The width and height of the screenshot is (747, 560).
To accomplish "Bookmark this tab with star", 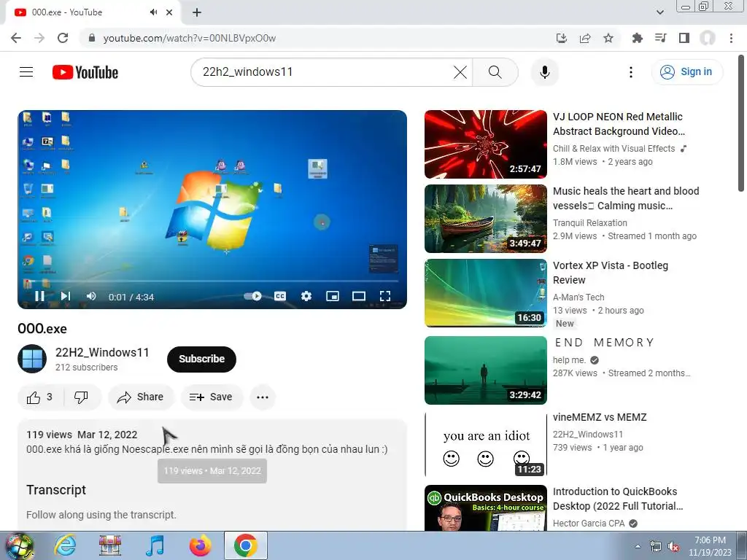I will pyautogui.click(x=608, y=38).
